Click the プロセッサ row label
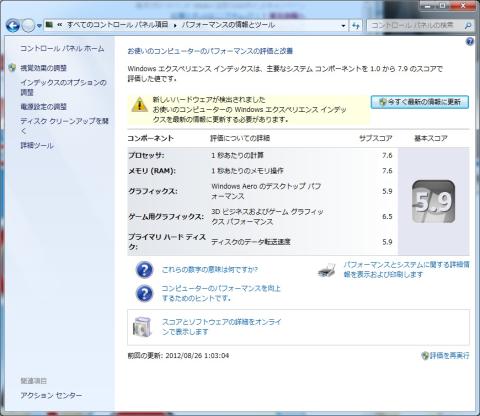 tap(146, 155)
